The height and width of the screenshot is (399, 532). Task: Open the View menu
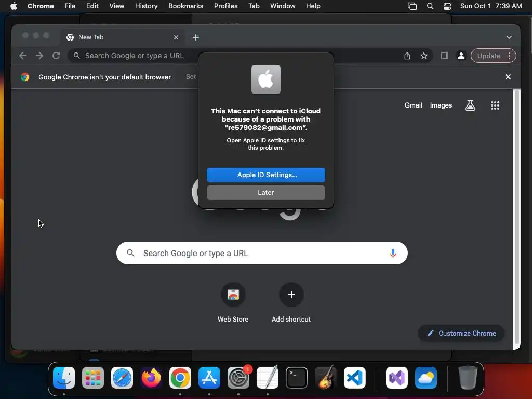pyautogui.click(x=117, y=6)
